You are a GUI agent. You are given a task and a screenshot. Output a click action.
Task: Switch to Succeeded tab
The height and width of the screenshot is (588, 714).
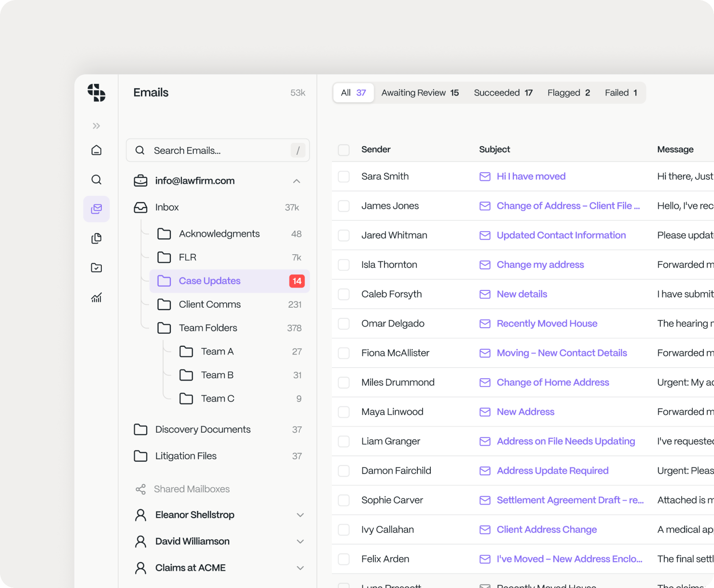(x=503, y=93)
